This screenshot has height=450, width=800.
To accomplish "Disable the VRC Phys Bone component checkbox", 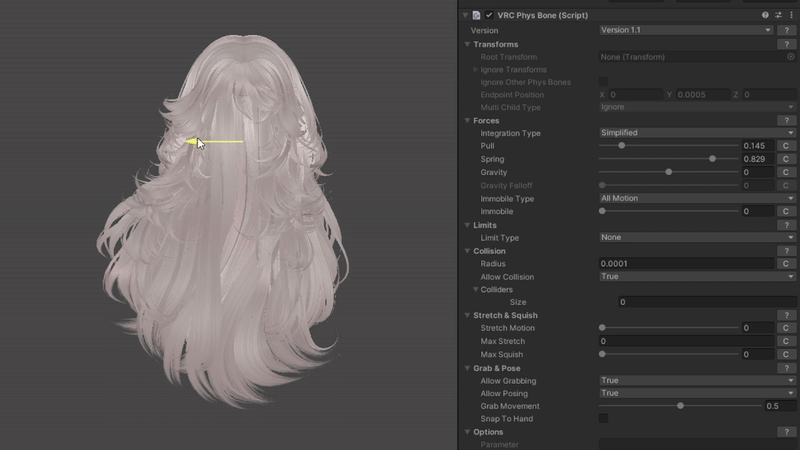I will point(490,15).
